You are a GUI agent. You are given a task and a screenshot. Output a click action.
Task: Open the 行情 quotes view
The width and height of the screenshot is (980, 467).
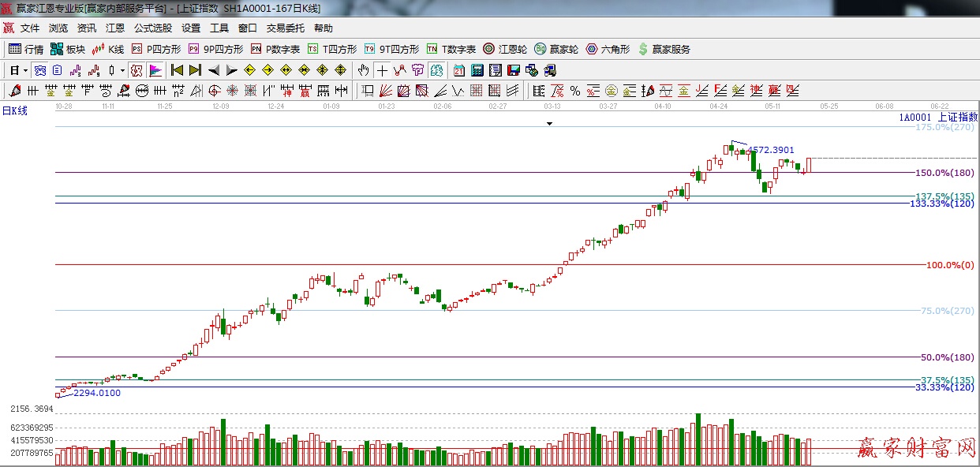(30, 47)
